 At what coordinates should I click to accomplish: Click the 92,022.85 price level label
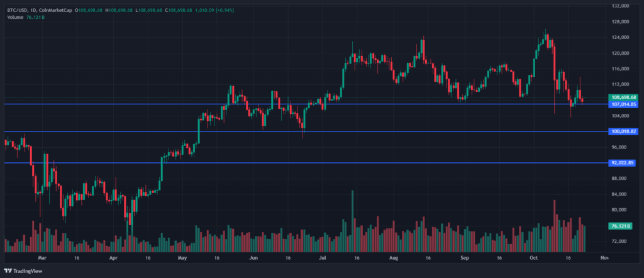pyautogui.click(x=623, y=163)
